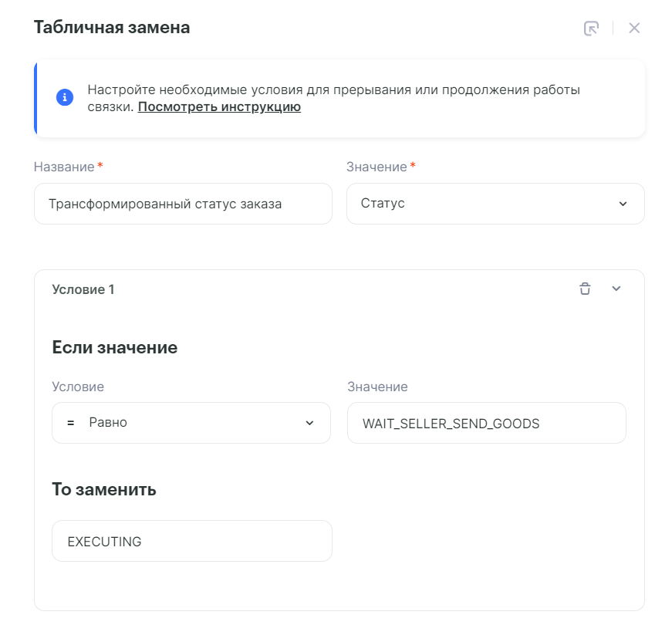
Task: Collapse the Условие 1 block chevron
Action: click(616, 289)
